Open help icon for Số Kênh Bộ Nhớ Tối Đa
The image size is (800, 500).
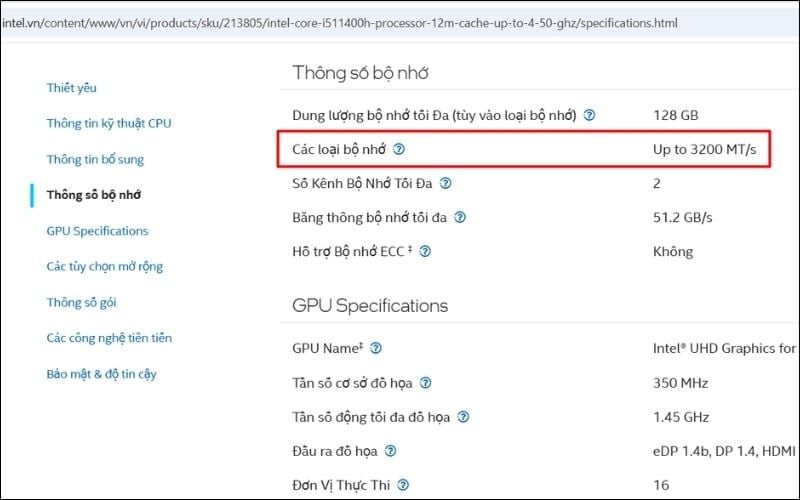pyautogui.click(x=446, y=183)
